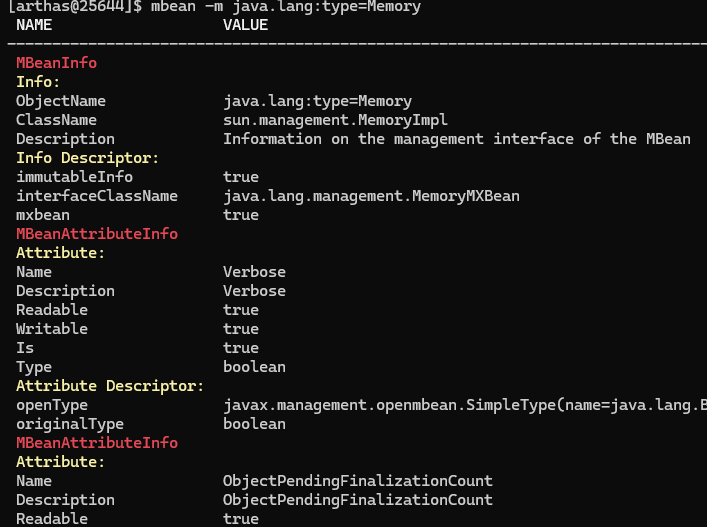Click the Attribute Descriptor: heading
707x527 pixels.
coord(110,386)
